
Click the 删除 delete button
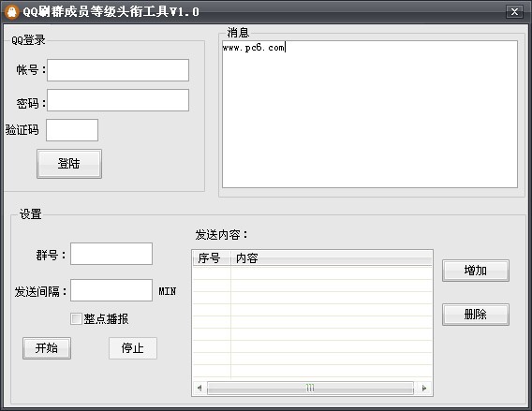coord(476,315)
